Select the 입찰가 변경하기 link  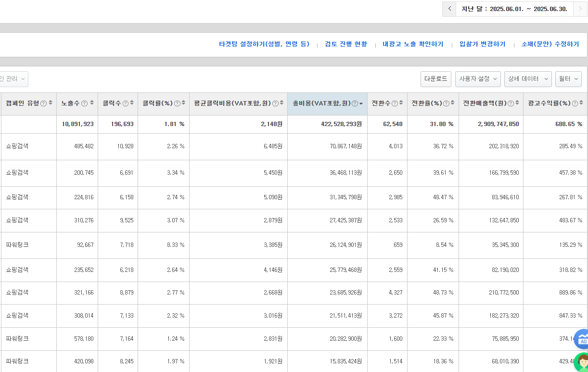(x=483, y=44)
